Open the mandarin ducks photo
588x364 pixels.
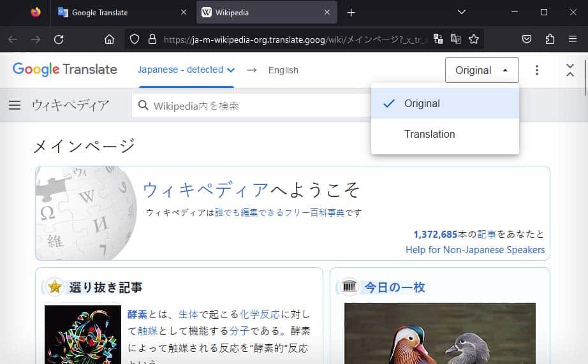click(x=440, y=333)
